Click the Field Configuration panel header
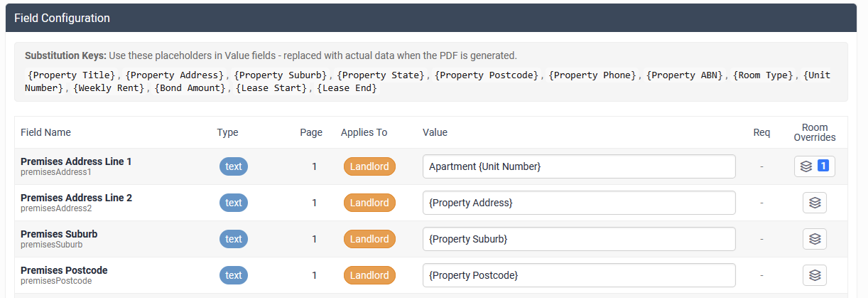868x298 pixels. 433,18
